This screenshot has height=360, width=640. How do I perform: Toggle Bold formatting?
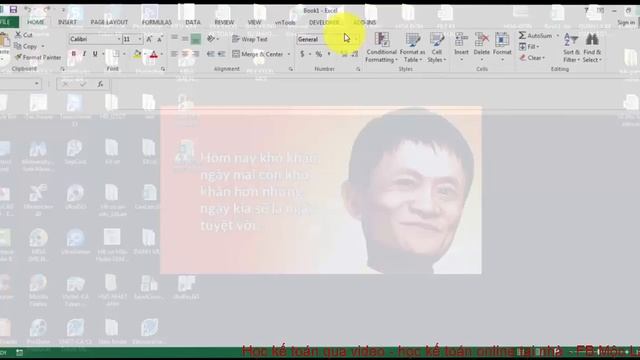73,54
